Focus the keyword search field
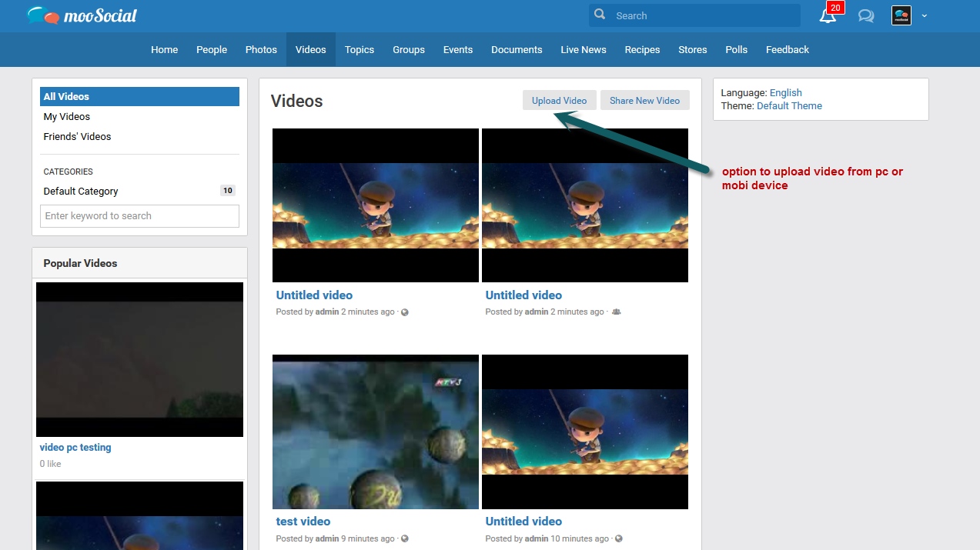 [x=139, y=216]
